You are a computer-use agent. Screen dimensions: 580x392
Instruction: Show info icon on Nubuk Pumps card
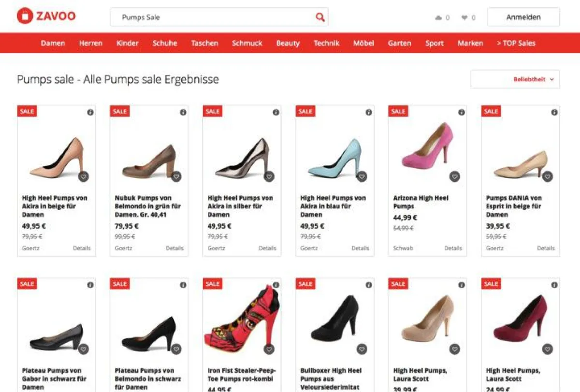183,112
